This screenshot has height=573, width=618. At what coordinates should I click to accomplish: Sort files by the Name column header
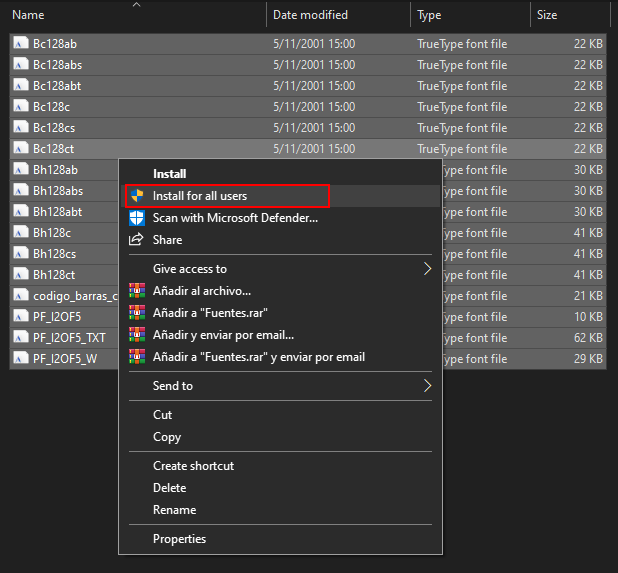(28, 15)
